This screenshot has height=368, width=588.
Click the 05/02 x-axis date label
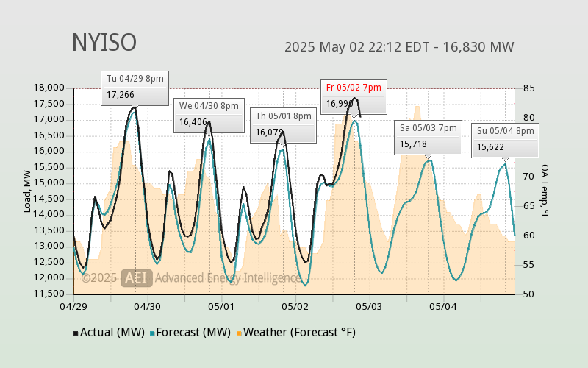click(295, 307)
